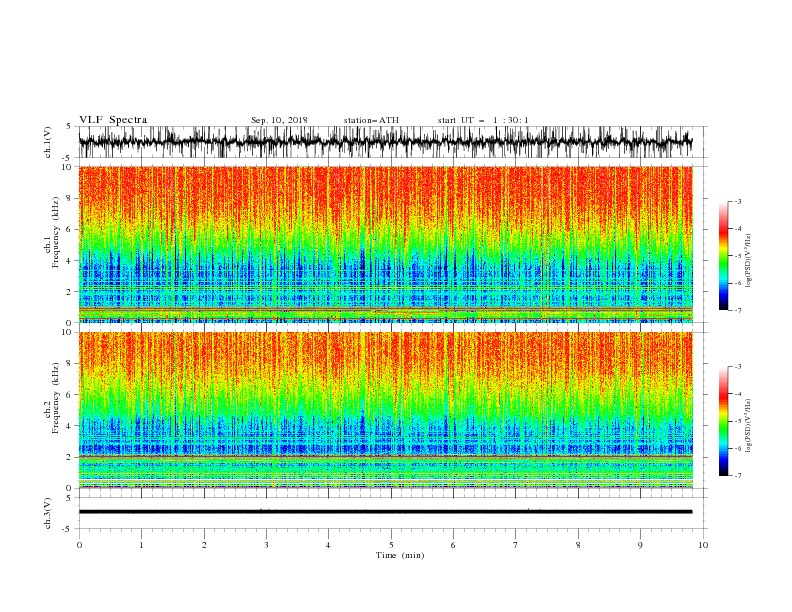Click time axis tick label "7"
This screenshot has width=792, height=612.
(x=516, y=545)
